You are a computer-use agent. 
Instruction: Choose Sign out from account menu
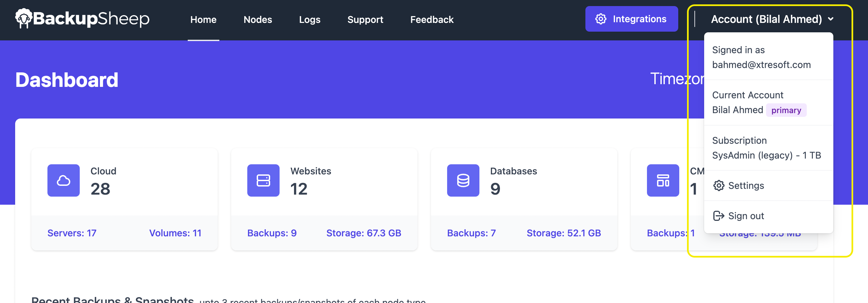[768, 216]
